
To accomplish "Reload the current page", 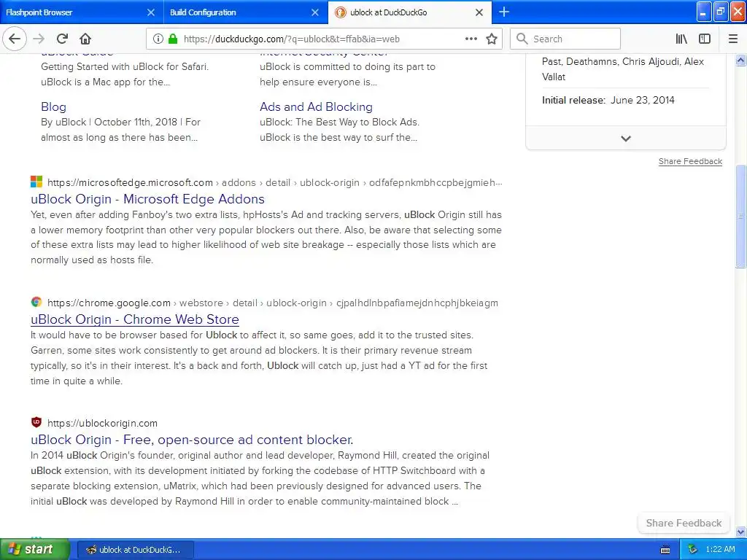I will point(62,39).
